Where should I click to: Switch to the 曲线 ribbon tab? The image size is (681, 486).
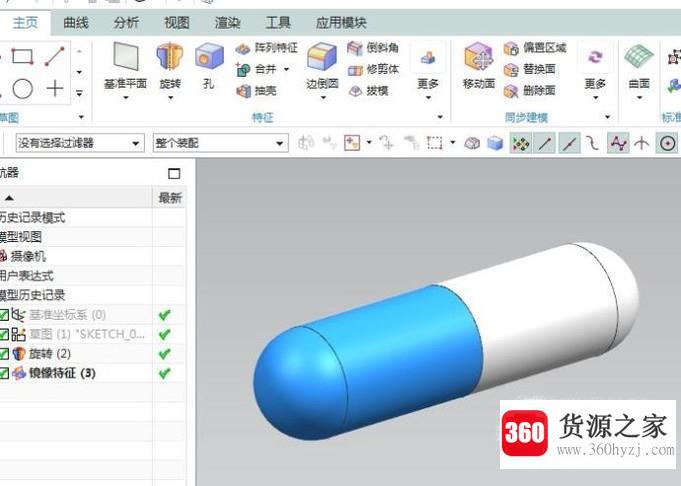(76, 23)
